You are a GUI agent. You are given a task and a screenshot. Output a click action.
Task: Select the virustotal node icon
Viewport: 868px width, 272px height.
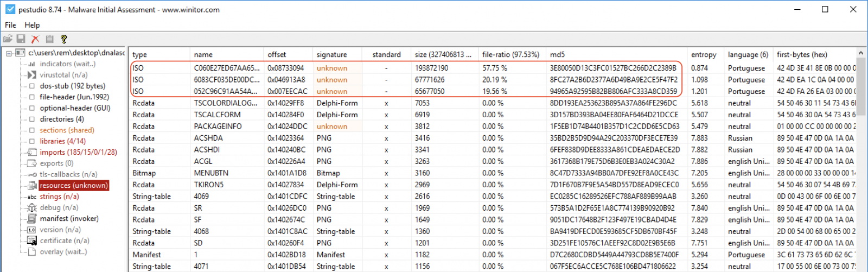tap(32, 75)
